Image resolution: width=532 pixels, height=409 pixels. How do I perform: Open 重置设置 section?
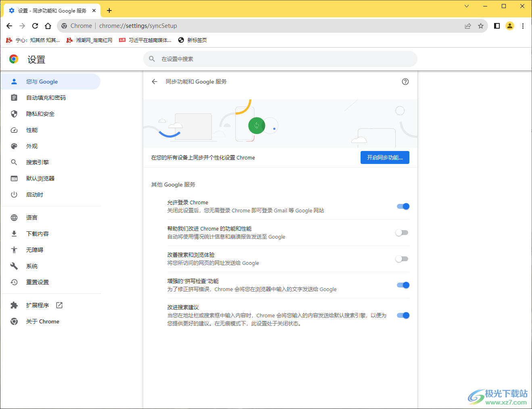point(50,282)
